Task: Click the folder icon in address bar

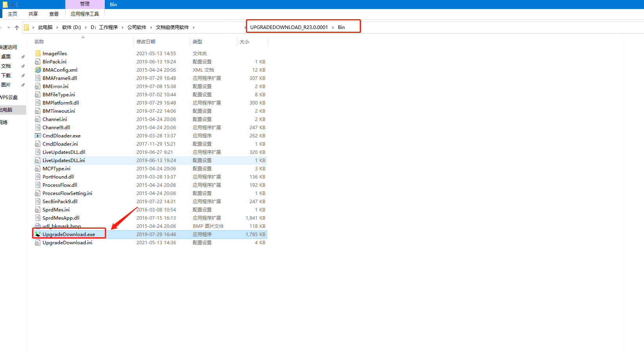Action: coord(27,27)
